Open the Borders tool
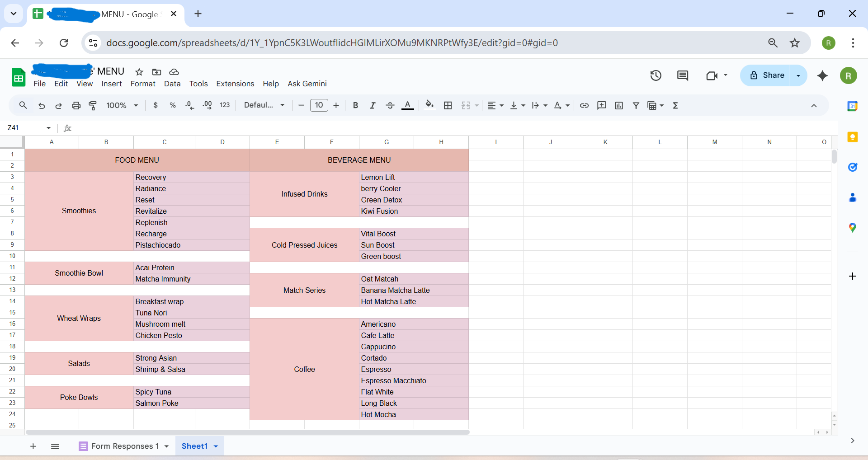The image size is (868, 460). pos(448,105)
